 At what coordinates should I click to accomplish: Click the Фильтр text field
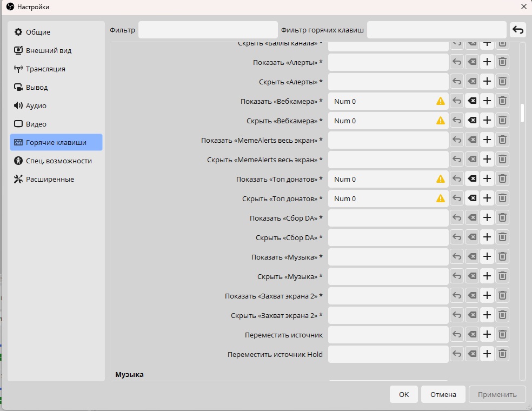point(208,30)
